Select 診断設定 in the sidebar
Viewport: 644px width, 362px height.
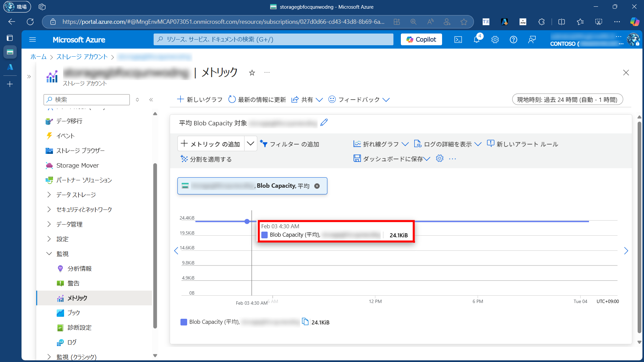tap(79, 327)
